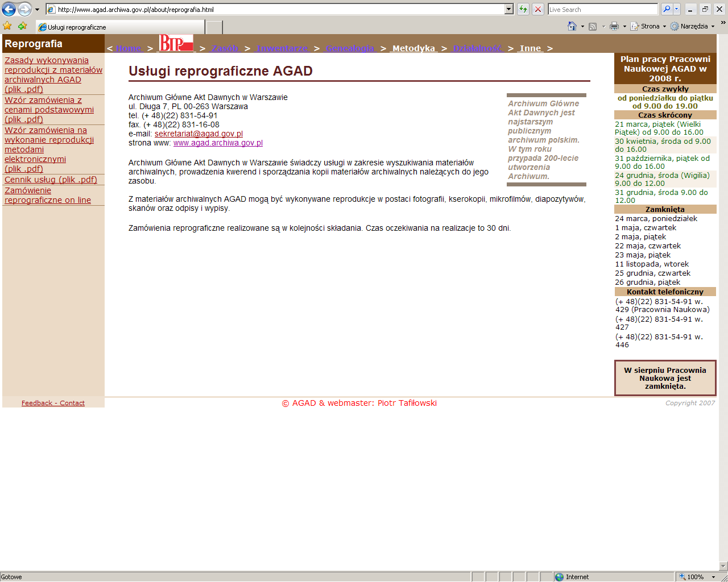Viewport: 728px width, 582px height.
Task: Run search with the magnifier button
Action: [667, 10]
